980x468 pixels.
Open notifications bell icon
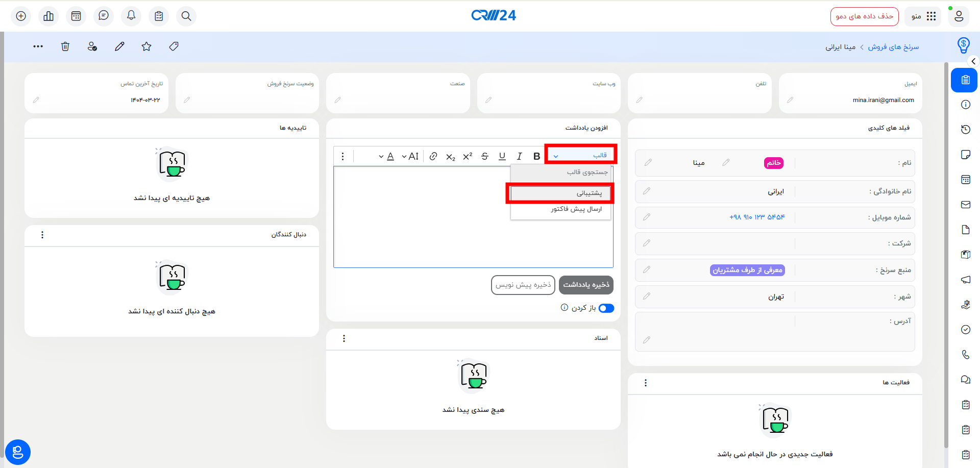[131, 16]
